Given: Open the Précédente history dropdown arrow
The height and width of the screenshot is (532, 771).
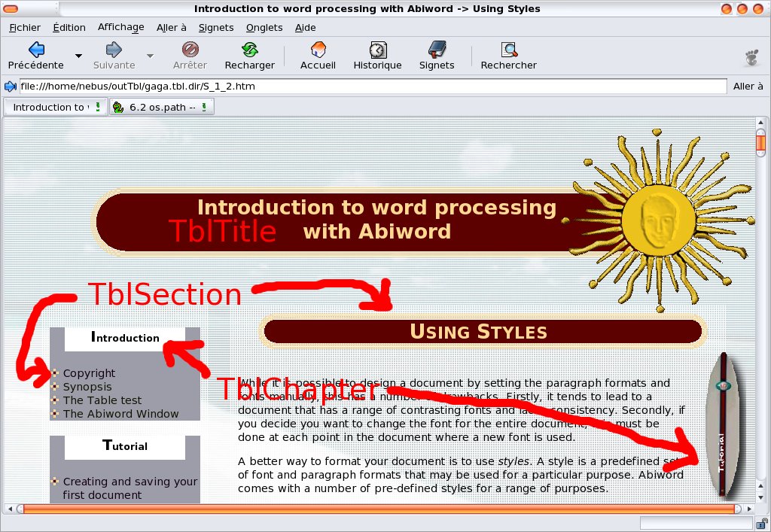Looking at the screenshot, I should click(x=78, y=56).
